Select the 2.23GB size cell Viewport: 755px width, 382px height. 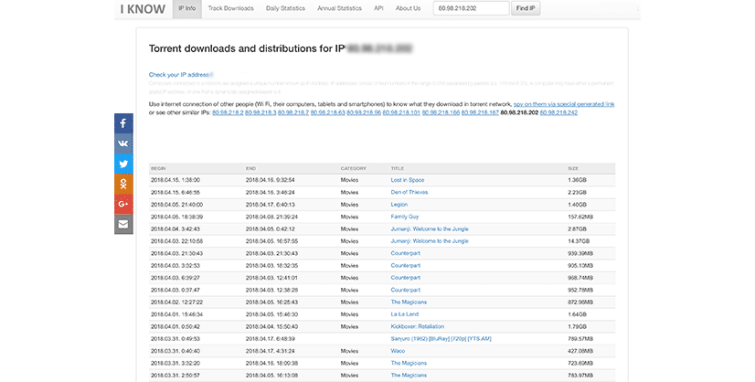[x=577, y=192]
